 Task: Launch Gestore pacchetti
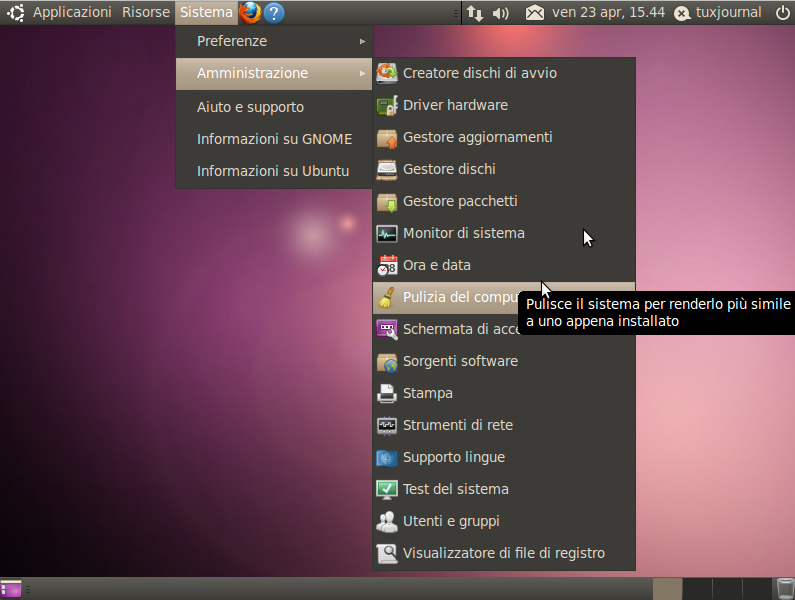coord(504,201)
